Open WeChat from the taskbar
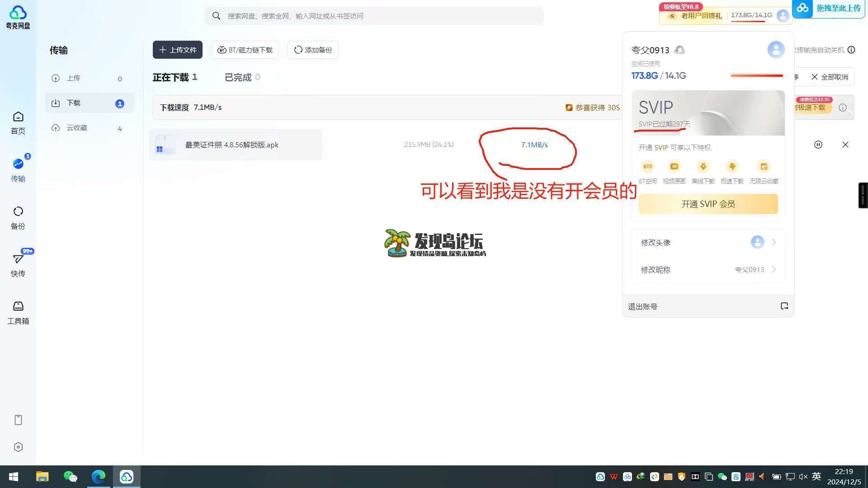The height and width of the screenshot is (488, 868). pos(70,477)
